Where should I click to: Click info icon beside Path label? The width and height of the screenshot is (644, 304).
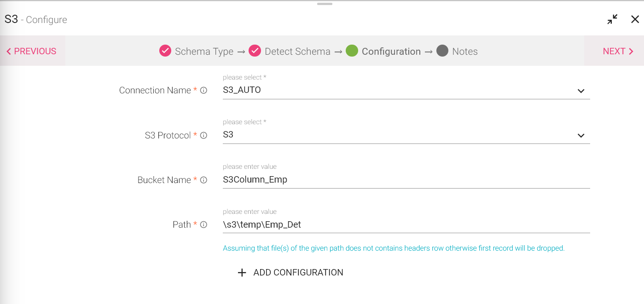[x=203, y=225]
